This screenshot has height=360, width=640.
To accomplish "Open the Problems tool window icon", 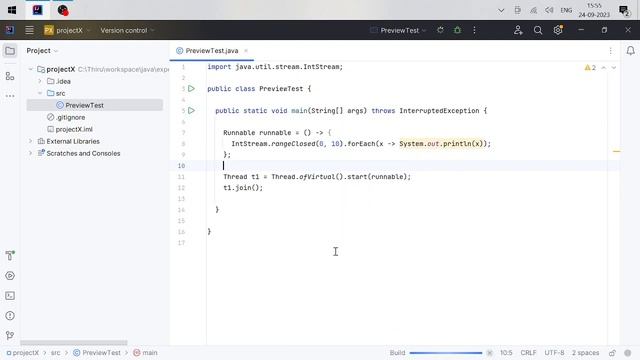I will 10,316.
